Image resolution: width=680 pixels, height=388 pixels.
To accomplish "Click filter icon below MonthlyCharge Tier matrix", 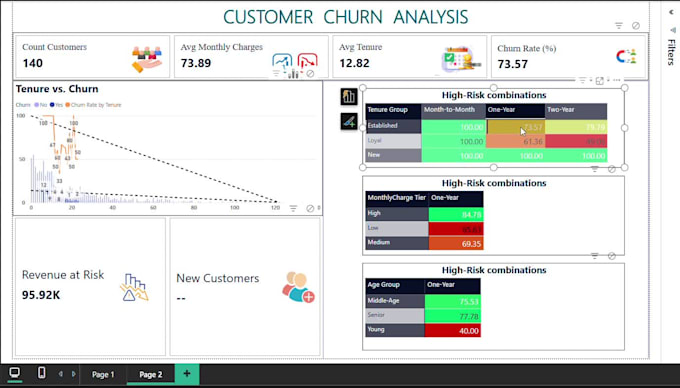I will coord(595,256).
